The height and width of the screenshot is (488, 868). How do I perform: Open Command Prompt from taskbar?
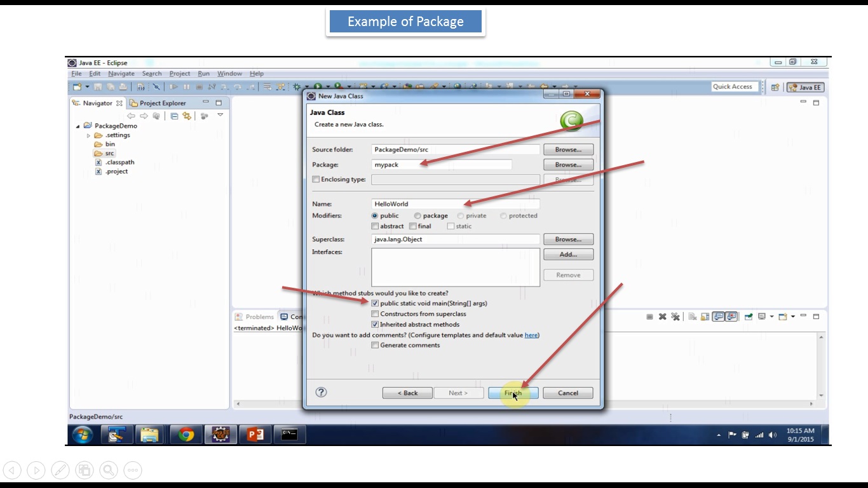tap(290, 435)
